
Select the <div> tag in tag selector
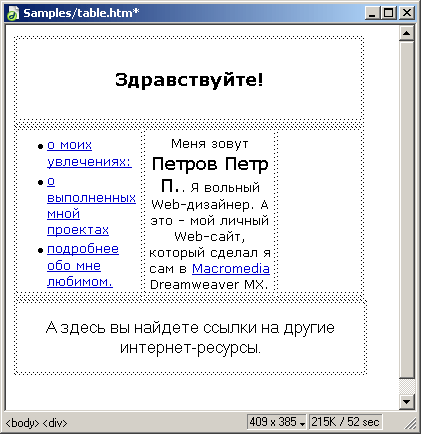coord(55,423)
